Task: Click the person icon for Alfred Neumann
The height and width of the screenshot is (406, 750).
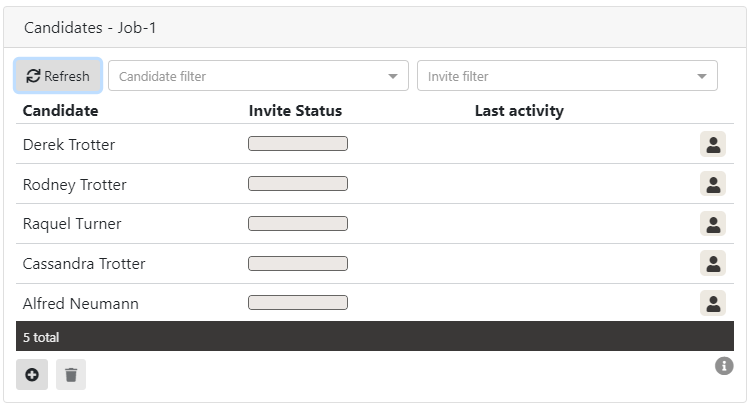Action: (x=712, y=303)
